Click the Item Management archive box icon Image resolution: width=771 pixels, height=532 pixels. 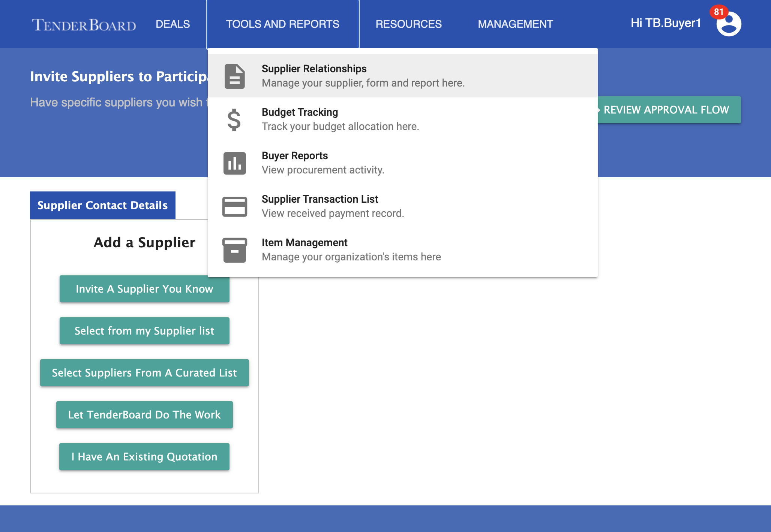[235, 250]
